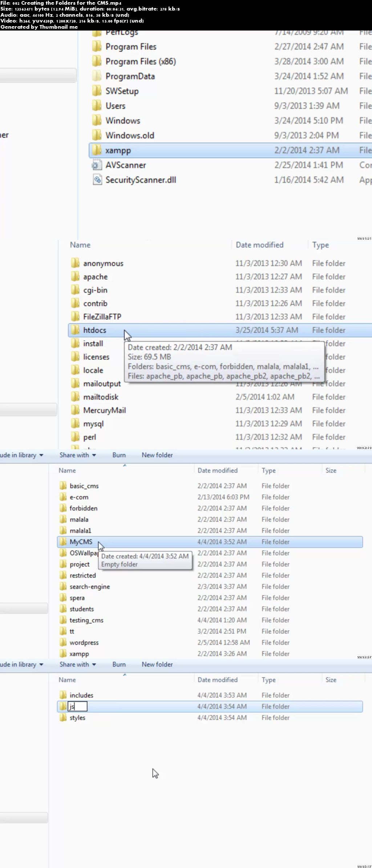Click the Program Files folder icon

(x=97, y=47)
